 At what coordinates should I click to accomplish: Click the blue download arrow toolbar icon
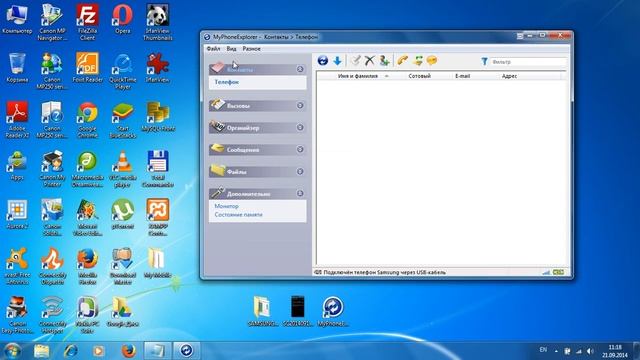click(x=337, y=61)
